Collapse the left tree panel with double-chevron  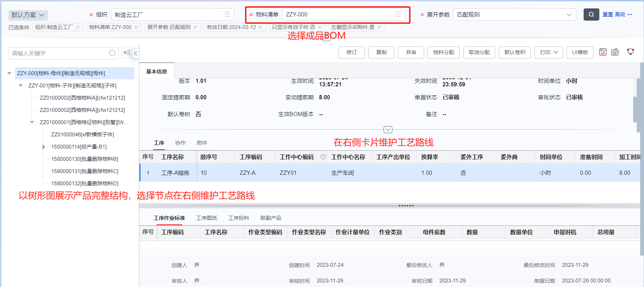click(x=135, y=53)
